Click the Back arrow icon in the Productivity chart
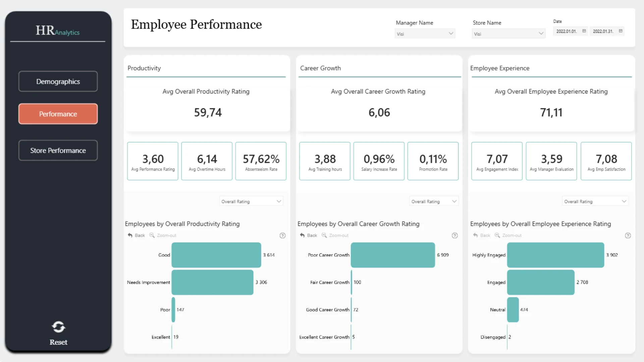This screenshot has height=362, width=644. (x=130, y=235)
